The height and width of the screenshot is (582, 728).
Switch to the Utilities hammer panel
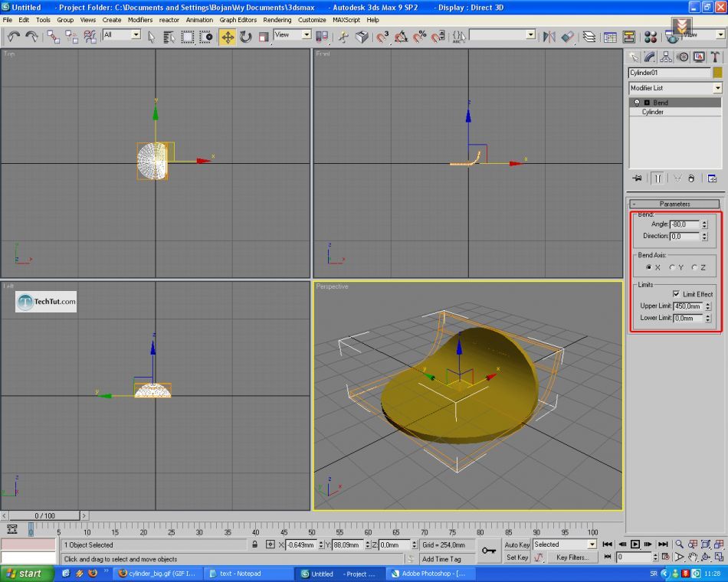coord(715,57)
